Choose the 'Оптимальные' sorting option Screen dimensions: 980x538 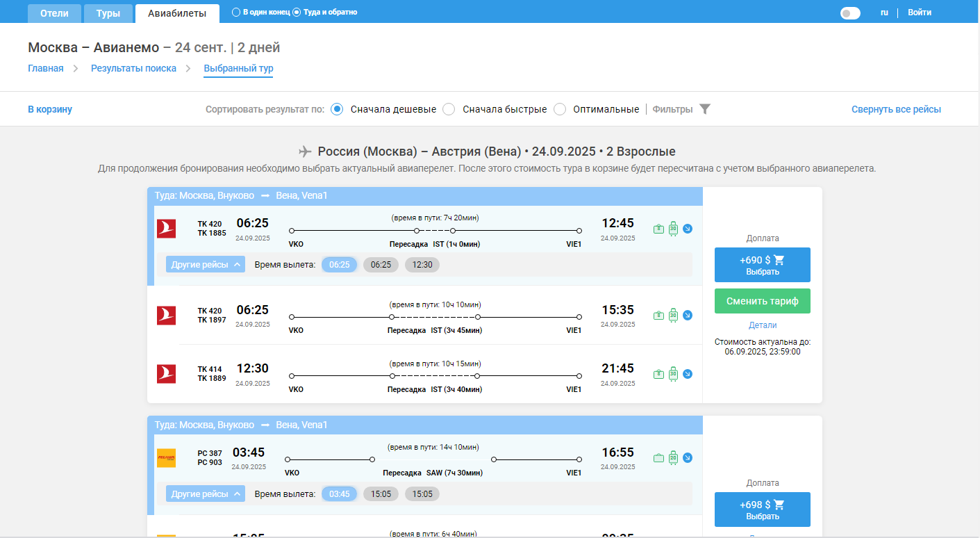click(560, 109)
